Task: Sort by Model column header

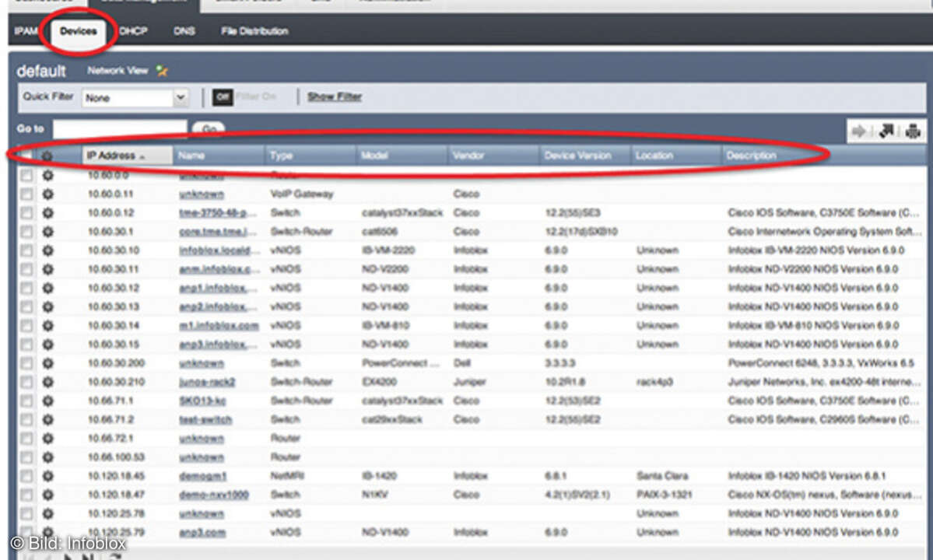Action: 402,155
